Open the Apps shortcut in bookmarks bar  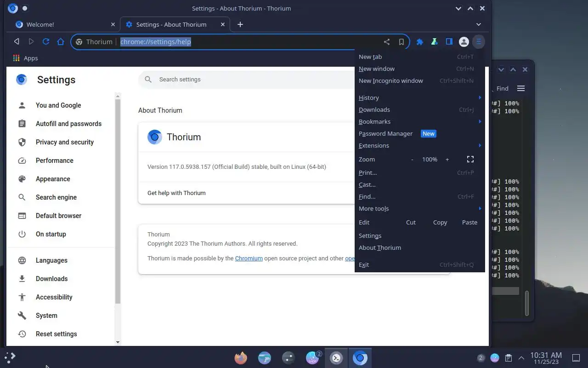click(26, 58)
